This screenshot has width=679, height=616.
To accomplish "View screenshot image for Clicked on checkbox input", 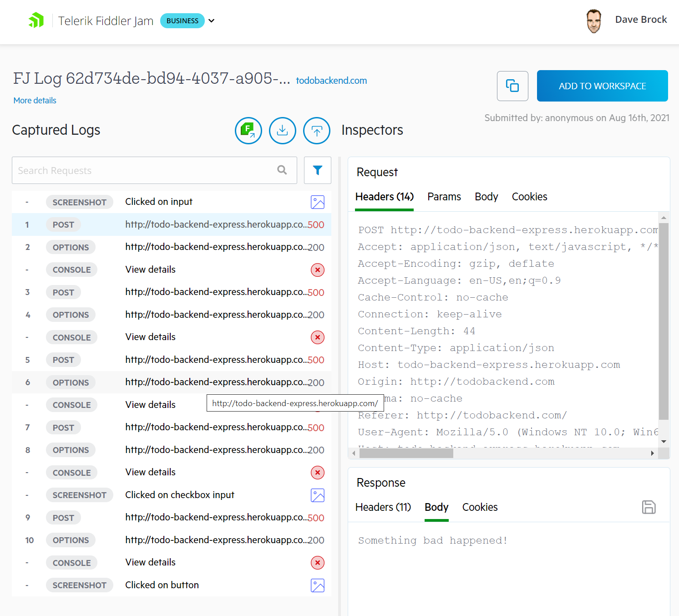I will tap(318, 495).
